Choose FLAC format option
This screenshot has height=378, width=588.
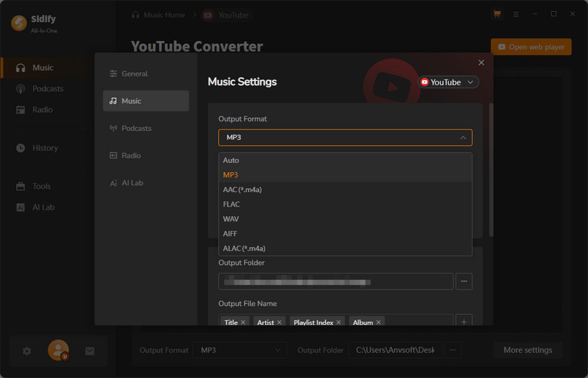pyautogui.click(x=345, y=204)
